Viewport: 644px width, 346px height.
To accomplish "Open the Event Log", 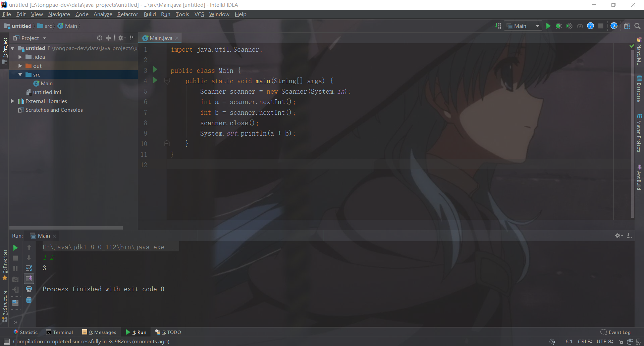I will tap(616, 332).
